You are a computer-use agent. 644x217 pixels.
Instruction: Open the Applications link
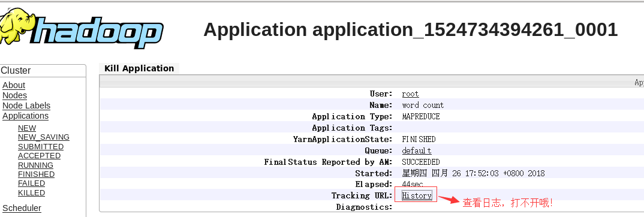[x=25, y=116]
